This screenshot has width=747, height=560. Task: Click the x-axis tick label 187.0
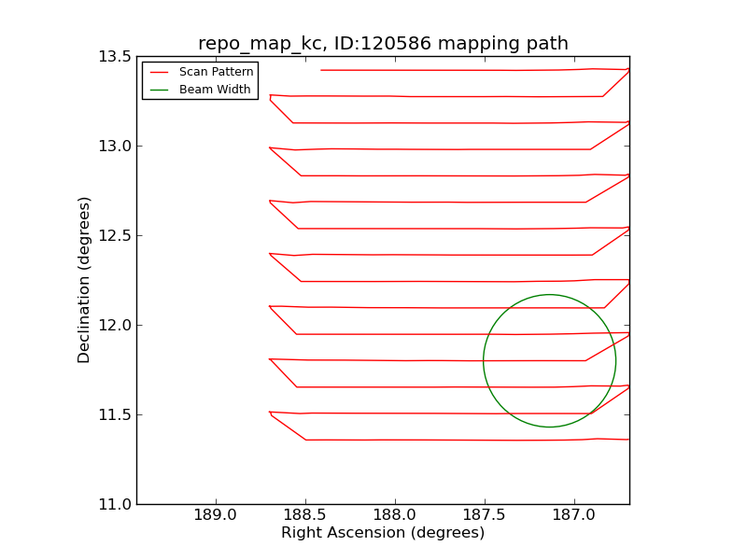[574, 515]
